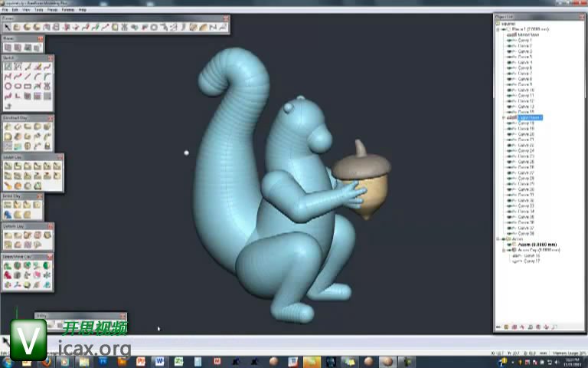588x368 pixels.
Task: Click the orange brush icon in Sculpt Clay palette
Action: (8, 186)
